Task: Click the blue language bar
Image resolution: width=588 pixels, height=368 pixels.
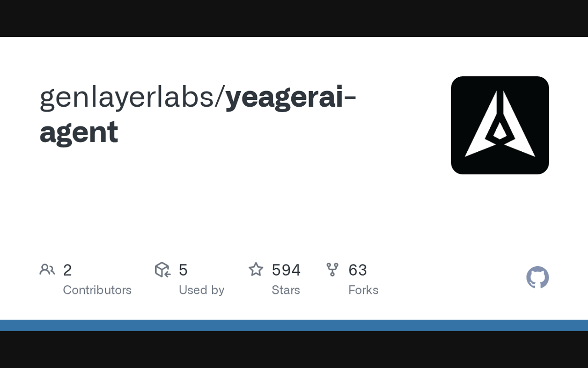Action: (x=294, y=325)
